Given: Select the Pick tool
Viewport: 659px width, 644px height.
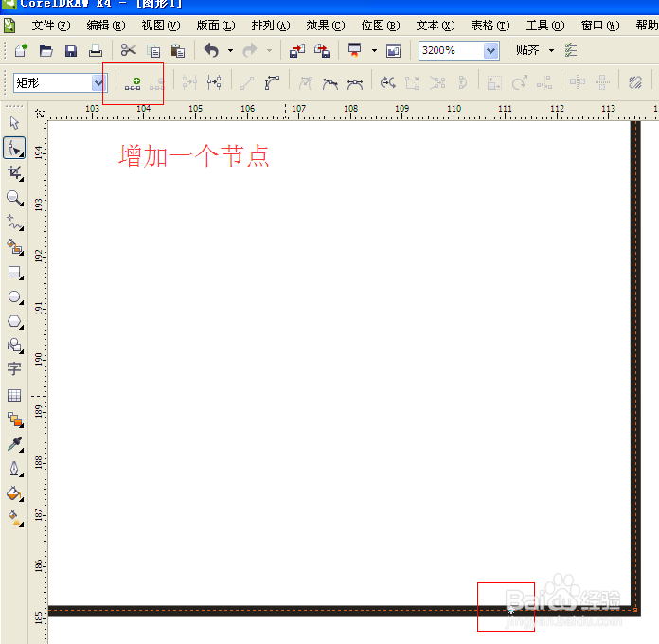Looking at the screenshot, I should [x=14, y=123].
